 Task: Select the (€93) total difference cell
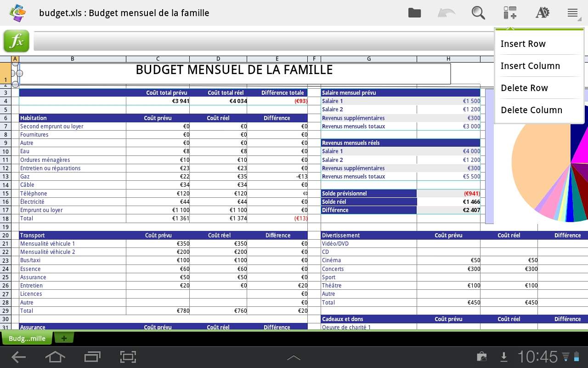[x=277, y=101]
